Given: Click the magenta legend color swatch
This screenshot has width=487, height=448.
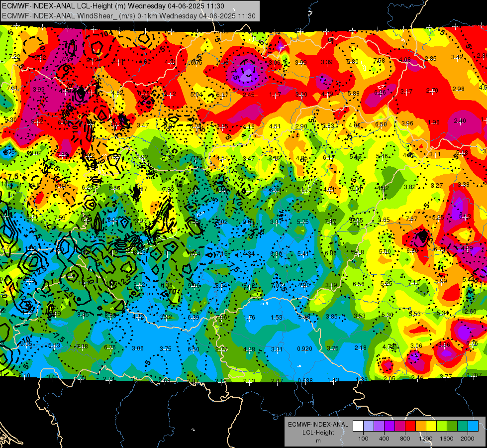Looking at the screenshot, I should (400, 426).
